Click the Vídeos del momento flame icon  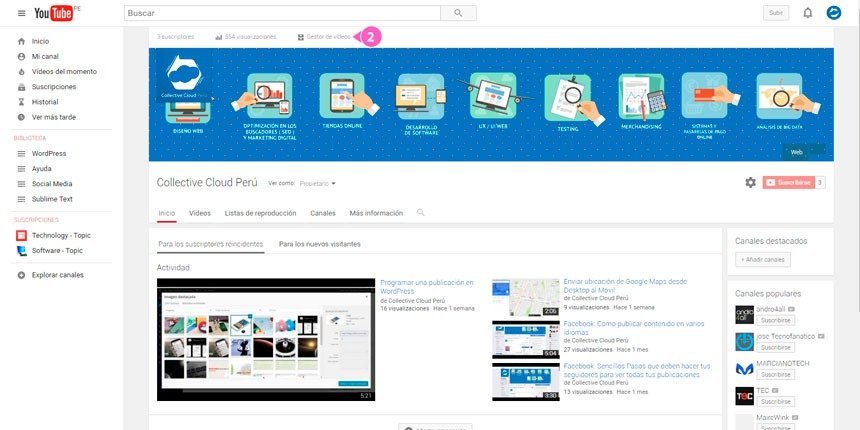(21, 72)
